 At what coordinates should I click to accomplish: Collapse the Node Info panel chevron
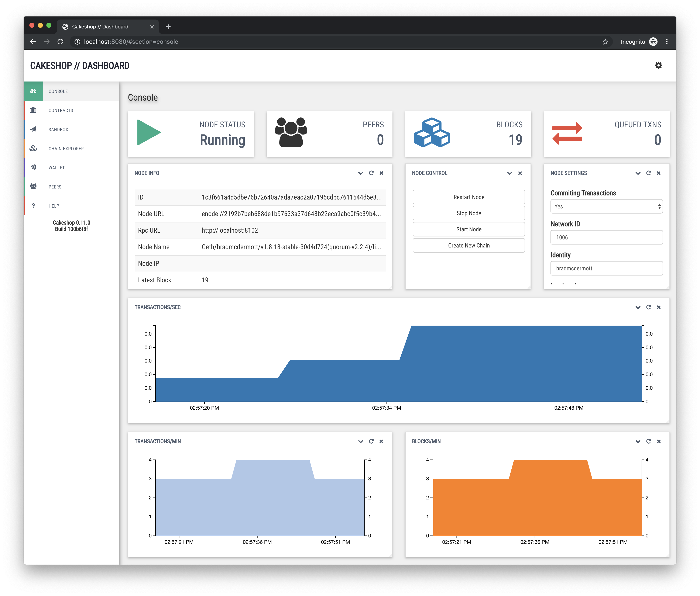tap(360, 173)
